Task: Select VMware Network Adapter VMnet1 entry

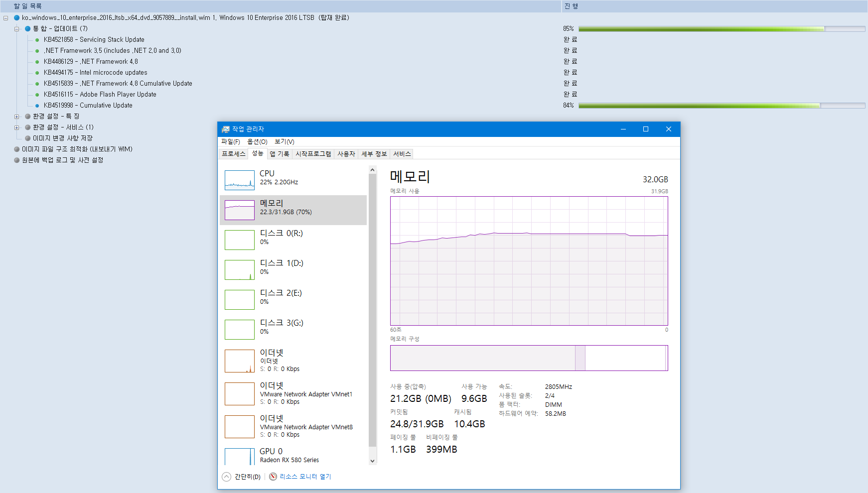Action: (293, 394)
